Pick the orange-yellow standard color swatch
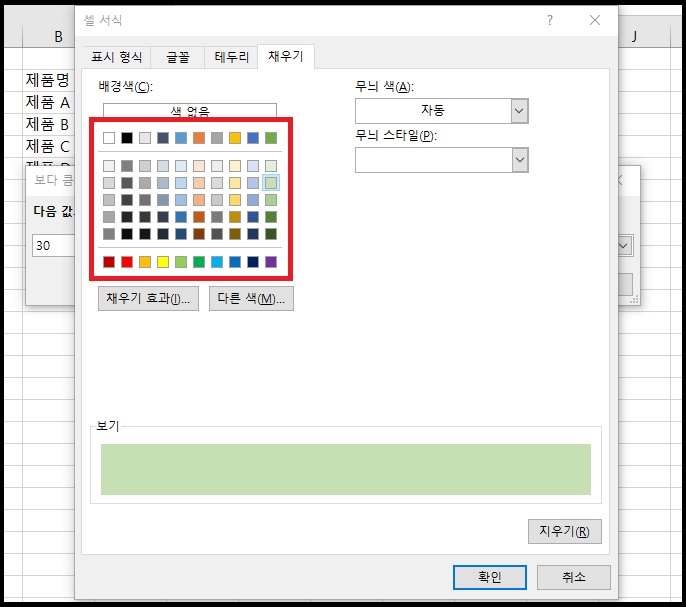Image resolution: width=686 pixels, height=607 pixels. [x=145, y=262]
